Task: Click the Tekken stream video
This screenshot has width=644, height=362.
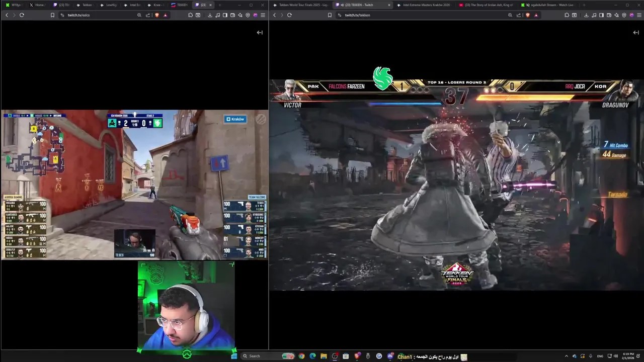Action: (457, 185)
